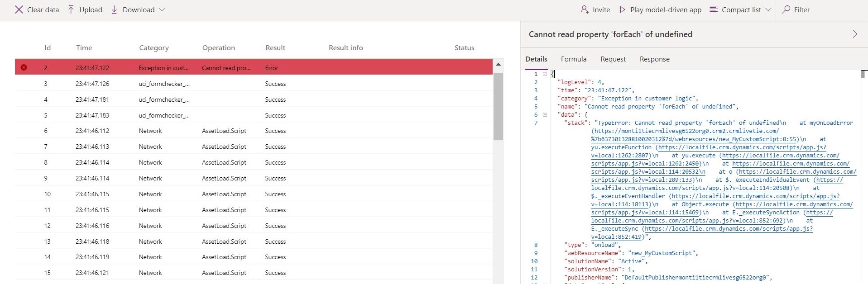
Task: Sort by the Category column header
Action: click(153, 48)
